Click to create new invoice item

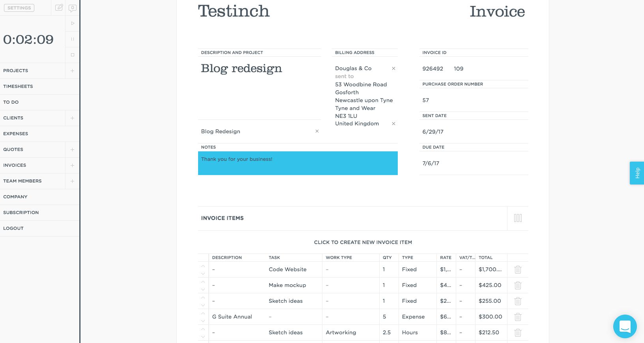[363, 242]
